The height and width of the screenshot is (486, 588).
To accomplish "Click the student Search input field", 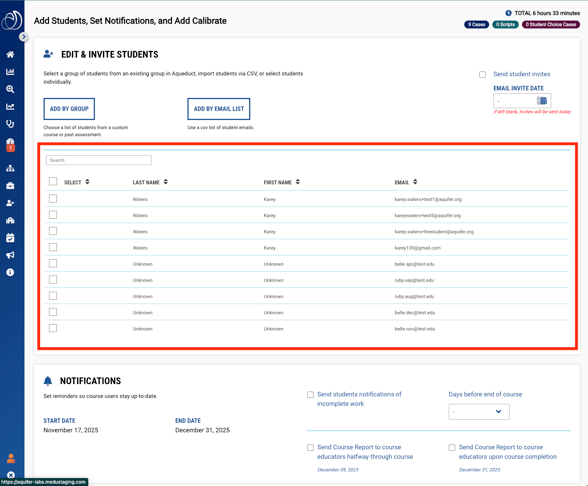I will pyautogui.click(x=99, y=160).
